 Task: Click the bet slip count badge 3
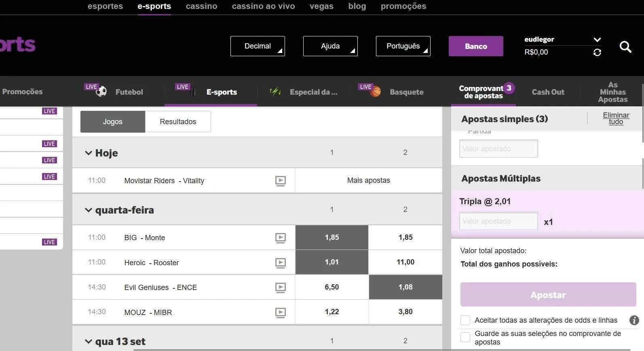[x=509, y=88]
